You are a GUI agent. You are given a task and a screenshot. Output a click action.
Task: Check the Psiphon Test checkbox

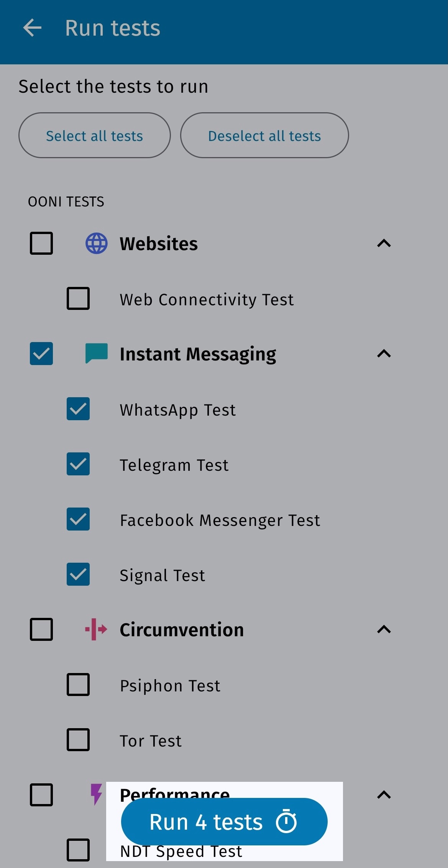pyautogui.click(x=78, y=685)
